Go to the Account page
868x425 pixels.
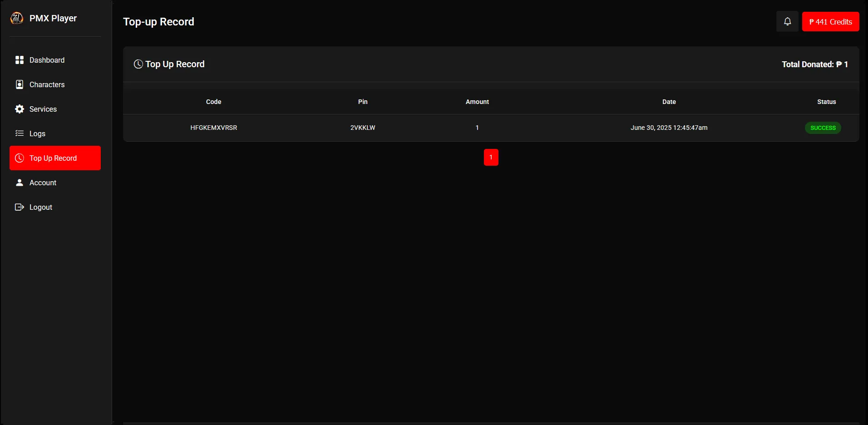(43, 183)
